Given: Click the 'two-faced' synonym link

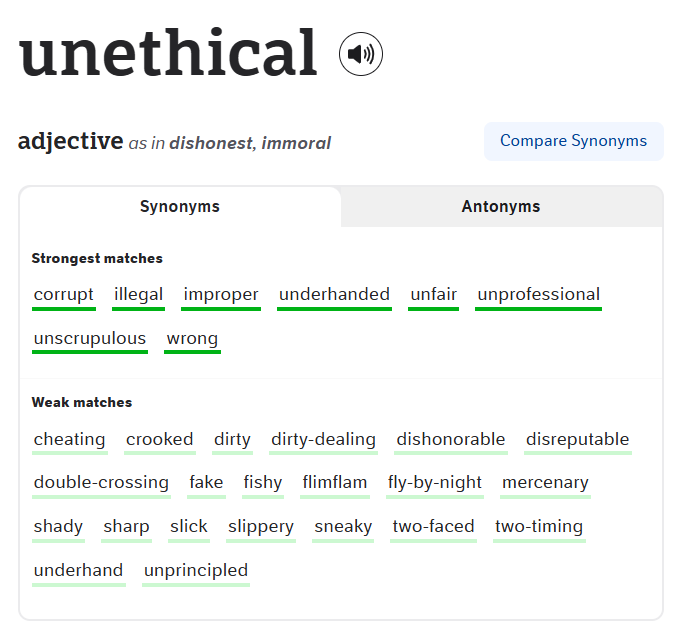Looking at the screenshot, I should click(433, 527).
